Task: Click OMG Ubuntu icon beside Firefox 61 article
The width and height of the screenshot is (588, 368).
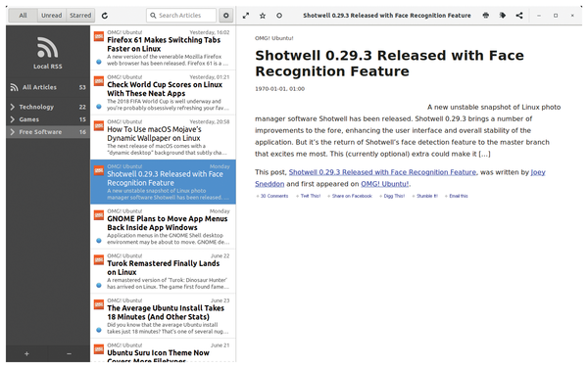Action: (x=99, y=36)
